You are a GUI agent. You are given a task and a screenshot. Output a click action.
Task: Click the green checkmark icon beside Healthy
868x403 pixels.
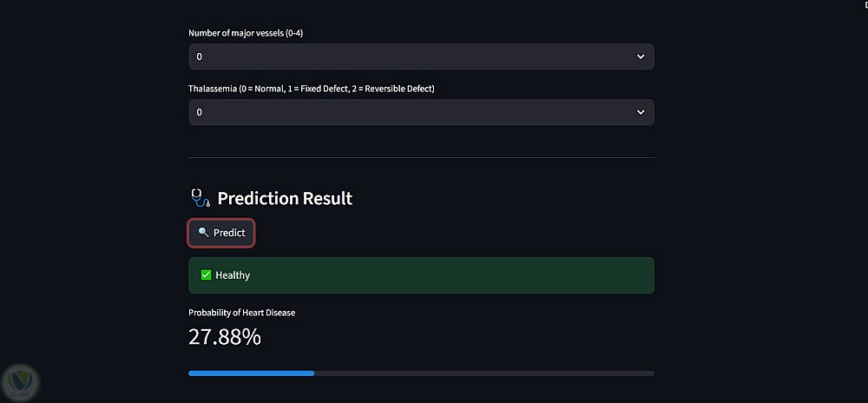(207, 275)
